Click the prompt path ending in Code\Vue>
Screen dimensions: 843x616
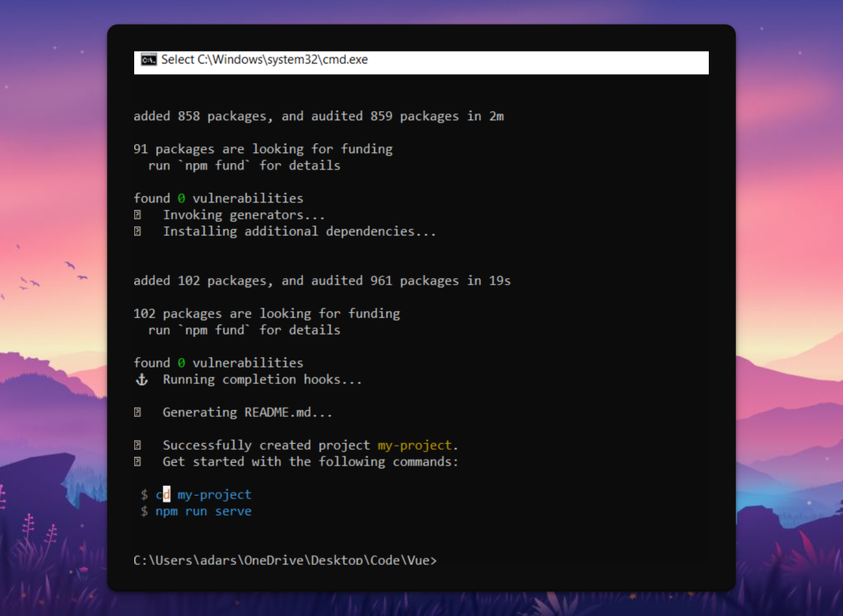(x=285, y=561)
